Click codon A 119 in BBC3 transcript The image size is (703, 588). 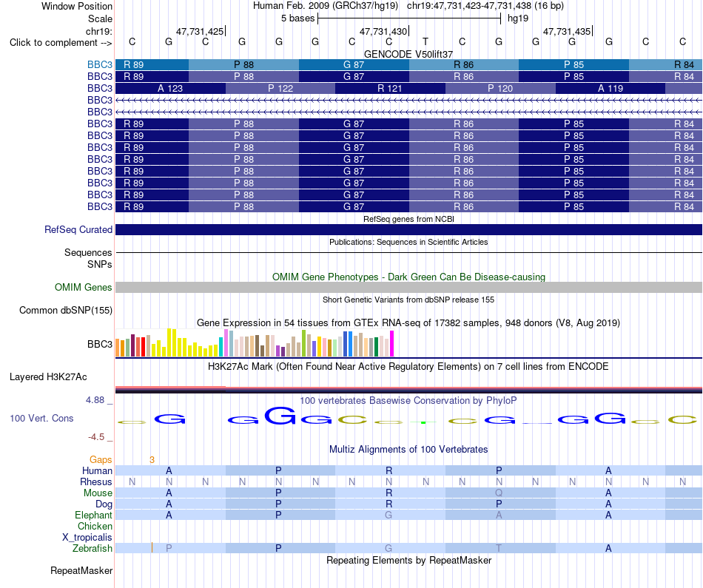pos(610,88)
